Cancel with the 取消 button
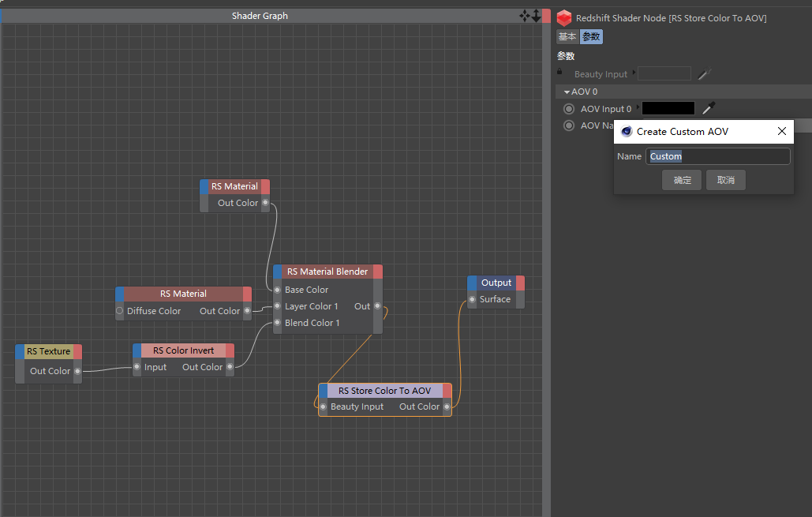The height and width of the screenshot is (517, 812). pyautogui.click(x=725, y=180)
